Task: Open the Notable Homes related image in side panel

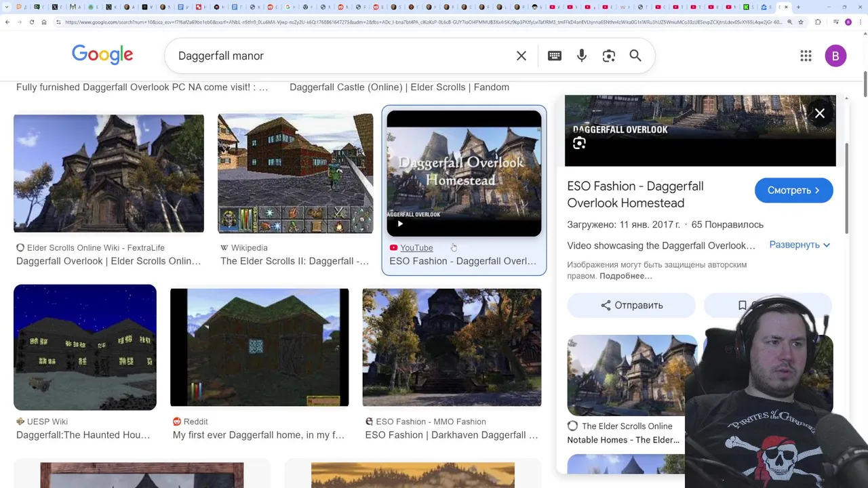Action: (632, 375)
